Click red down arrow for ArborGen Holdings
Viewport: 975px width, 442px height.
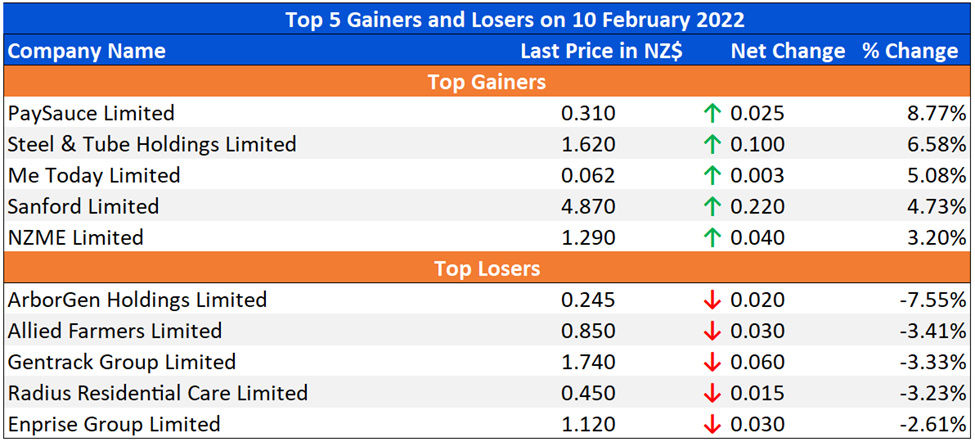point(712,300)
